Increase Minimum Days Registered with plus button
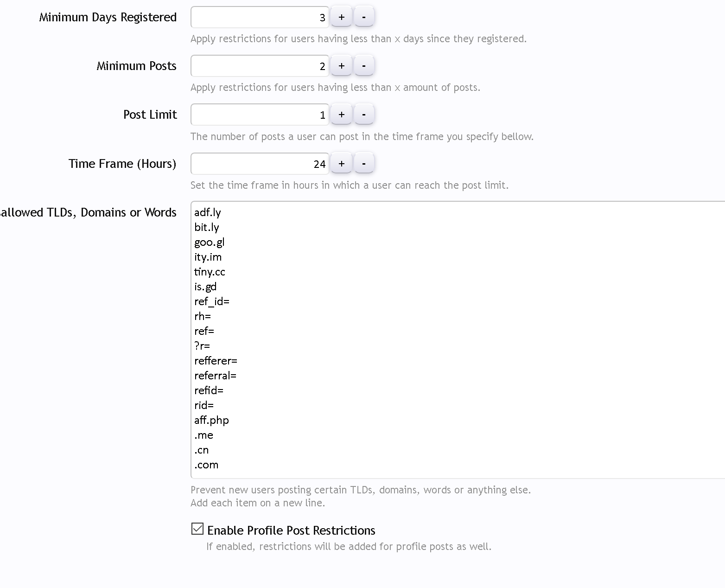725x588 pixels. tap(342, 17)
